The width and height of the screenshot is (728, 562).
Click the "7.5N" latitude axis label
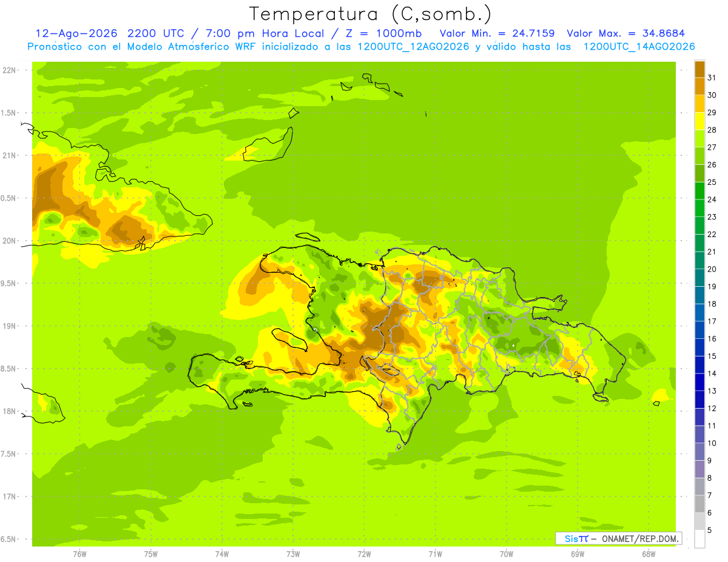pos(8,454)
